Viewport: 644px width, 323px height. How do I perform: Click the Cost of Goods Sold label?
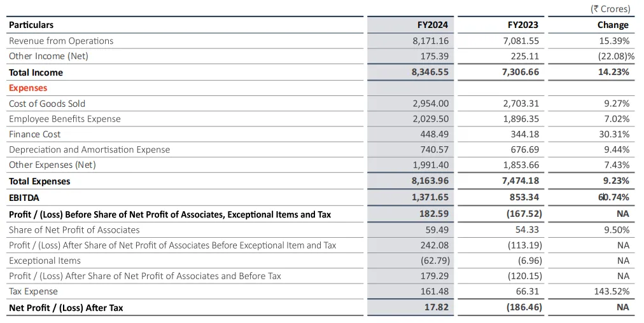pos(47,104)
